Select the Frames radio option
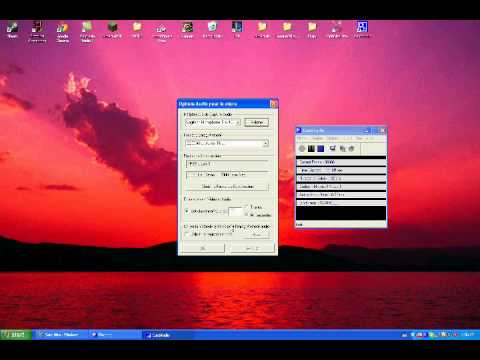 click(247, 207)
